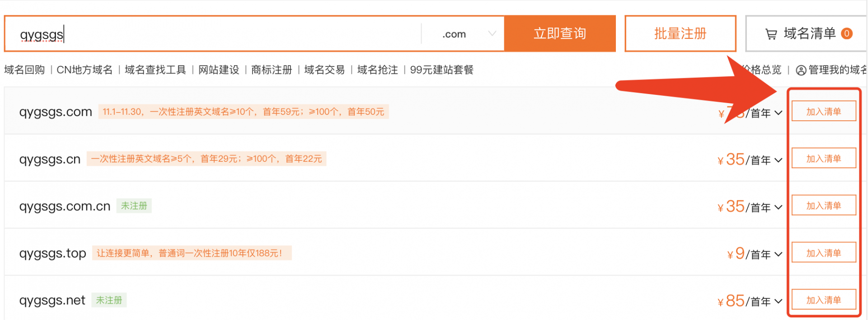The image size is (868, 320).
Task: Open 99元建站套餐 link
Action: [442, 70]
